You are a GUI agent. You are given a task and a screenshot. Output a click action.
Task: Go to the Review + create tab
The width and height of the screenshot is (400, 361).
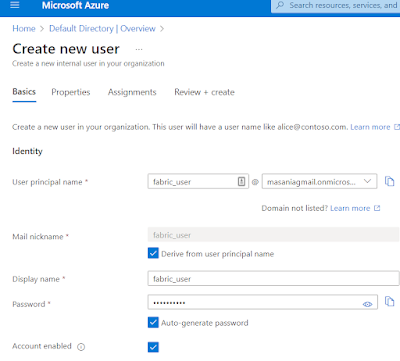204,92
